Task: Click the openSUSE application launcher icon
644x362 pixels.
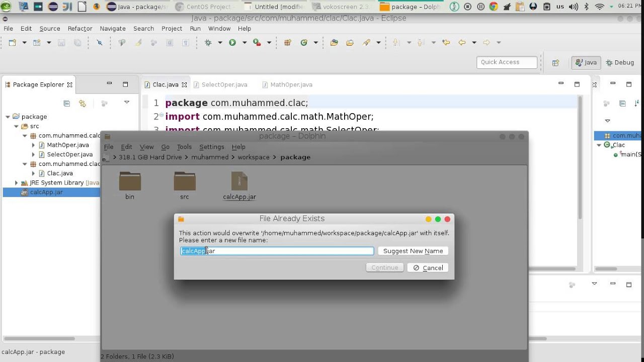Action: (x=7, y=7)
